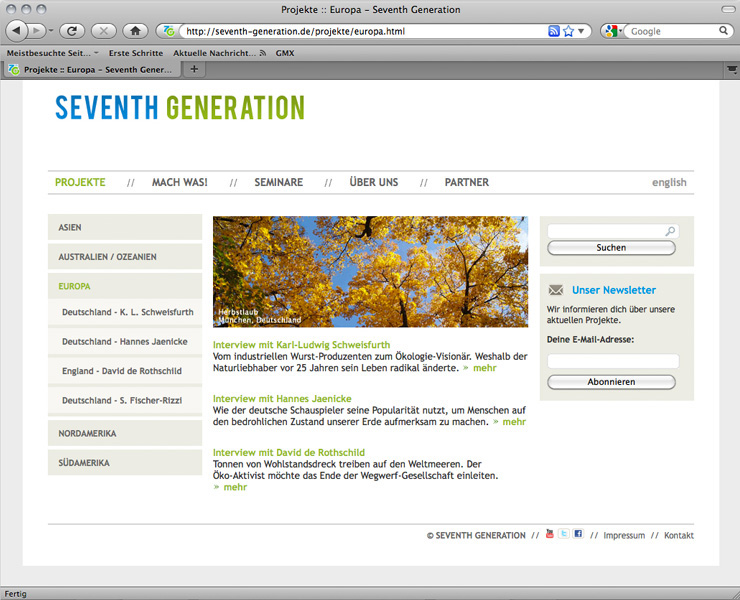
Task: Click the newsletter e-mail address field
Action: 613,361
